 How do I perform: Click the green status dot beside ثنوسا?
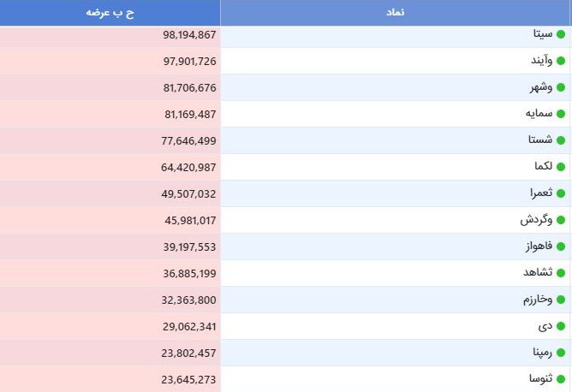[x=561, y=379]
